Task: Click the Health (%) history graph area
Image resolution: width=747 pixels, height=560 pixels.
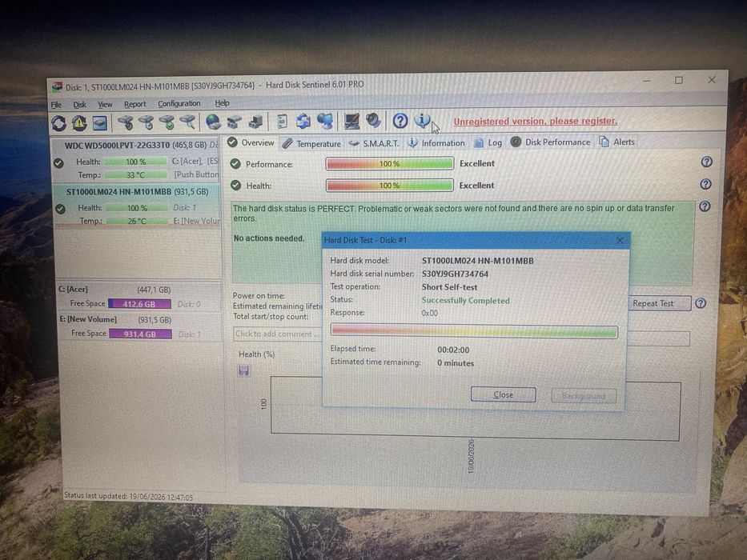Action: coord(476,408)
